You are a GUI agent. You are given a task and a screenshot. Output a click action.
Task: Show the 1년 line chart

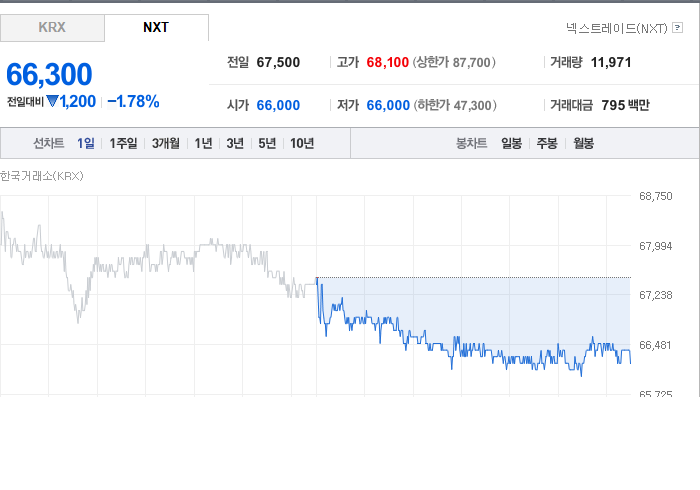coord(203,143)
